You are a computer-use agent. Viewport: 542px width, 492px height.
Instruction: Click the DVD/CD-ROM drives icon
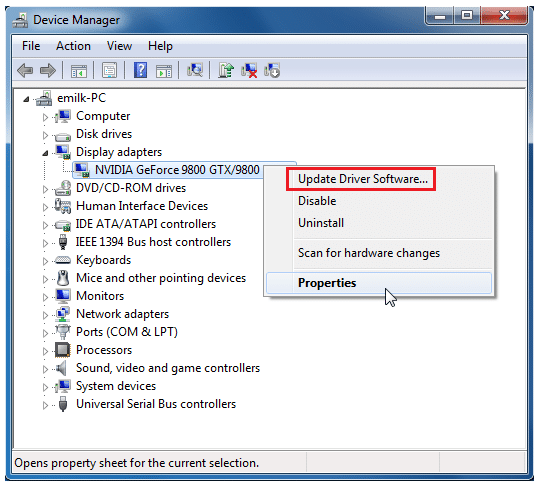(x=63, y=188)
